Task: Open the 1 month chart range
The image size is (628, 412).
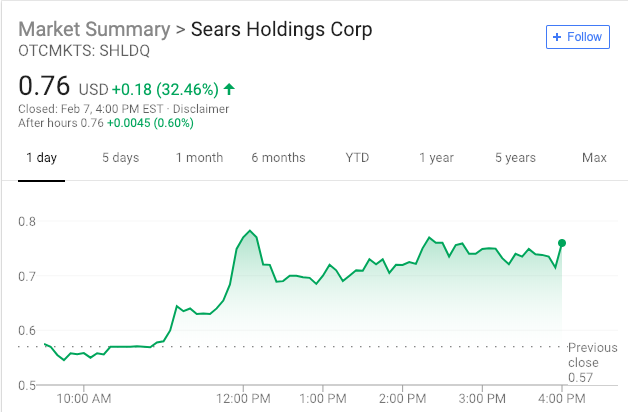Action: click(199, 158)
